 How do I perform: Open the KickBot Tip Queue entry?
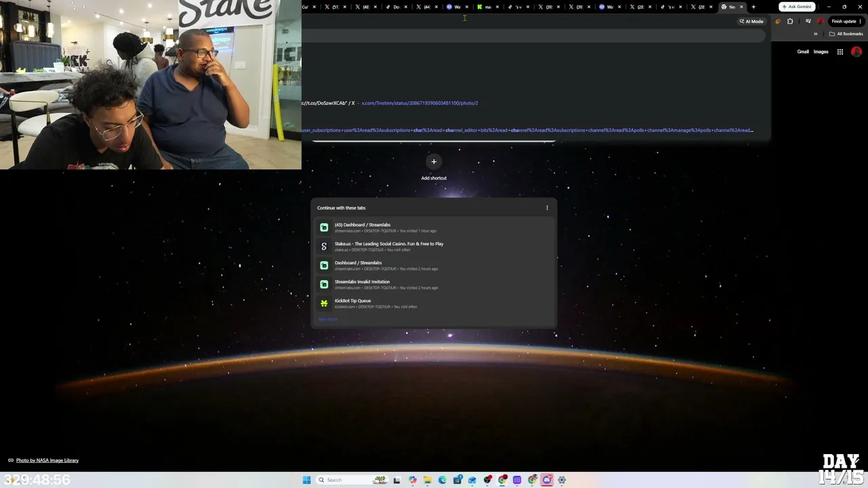433,304
